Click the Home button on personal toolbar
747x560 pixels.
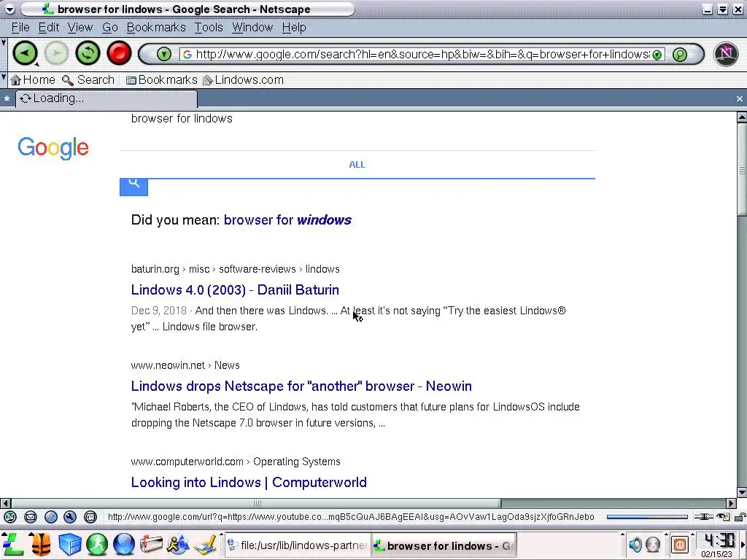[33, 80]
